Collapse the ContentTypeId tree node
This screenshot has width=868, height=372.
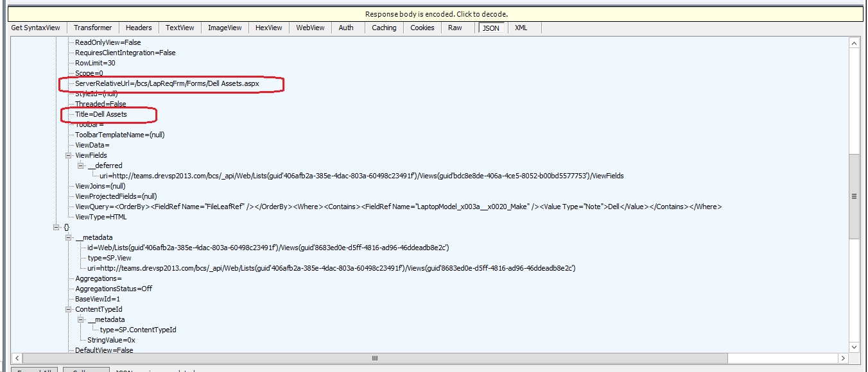(x=68, y=309)
